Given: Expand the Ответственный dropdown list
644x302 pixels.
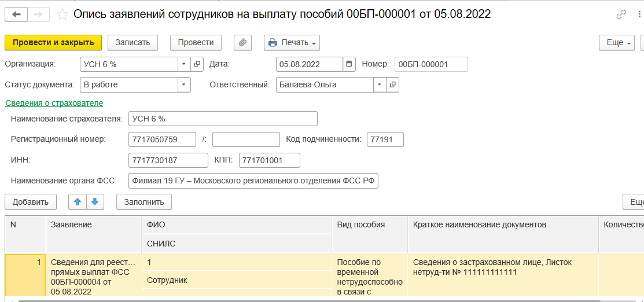Looking at the screenshot, I should pyautogui.click(x=380, y=84).
